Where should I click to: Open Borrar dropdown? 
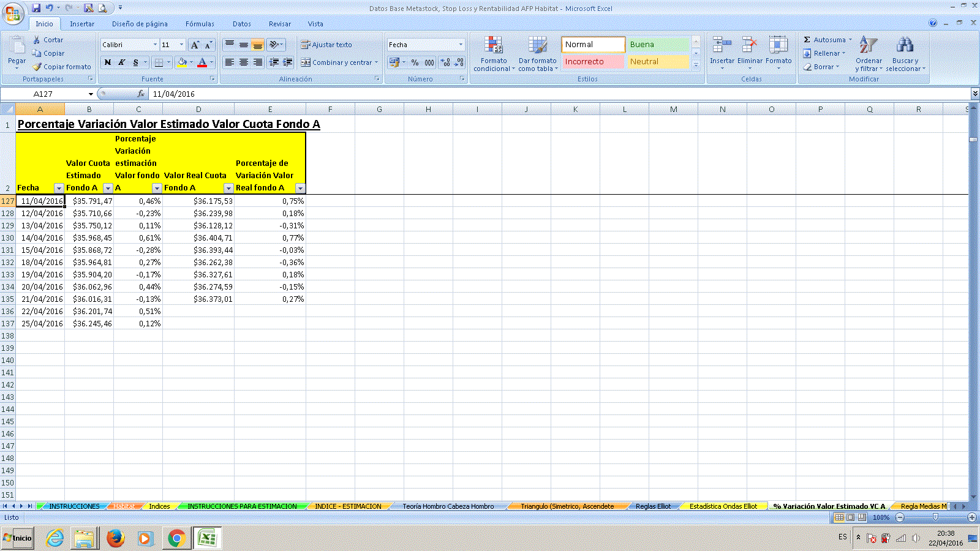tap(822, 67)
